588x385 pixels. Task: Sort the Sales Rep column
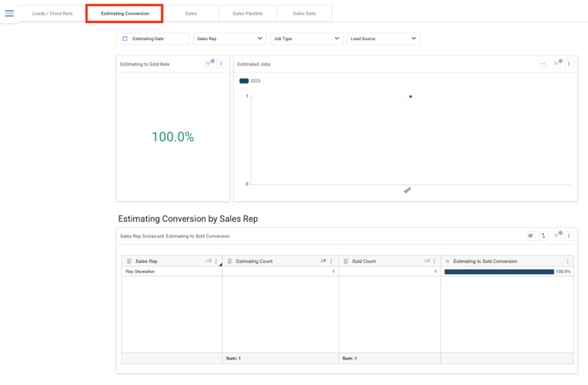click(209, 261)
